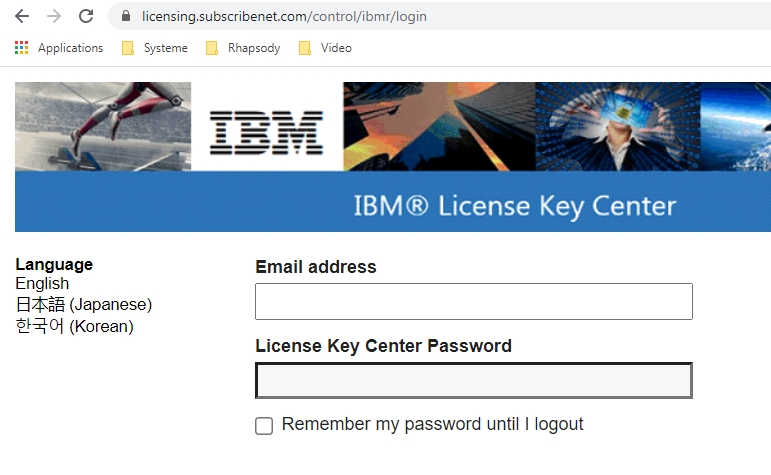Screen dimensions: 771x475
Task: Open the Video bookmark folder
Action: point(325,48)
